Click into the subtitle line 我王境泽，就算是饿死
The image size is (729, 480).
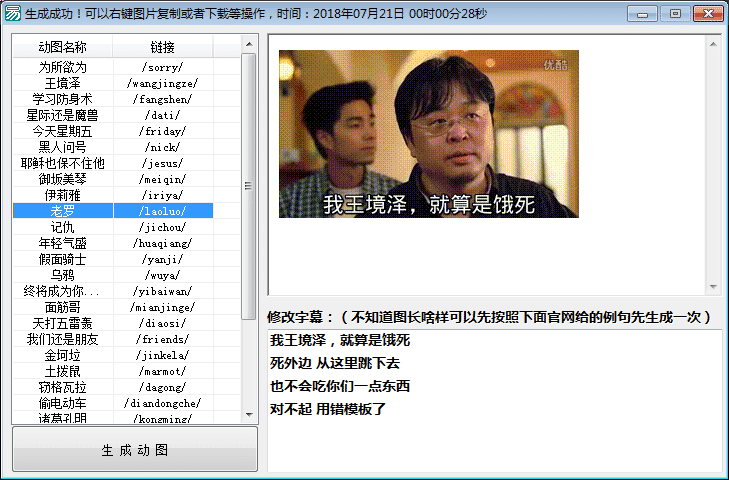340,341
